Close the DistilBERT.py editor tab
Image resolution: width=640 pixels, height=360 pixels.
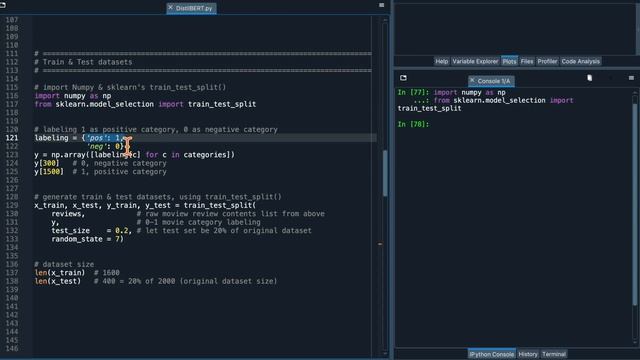[170, 8]
